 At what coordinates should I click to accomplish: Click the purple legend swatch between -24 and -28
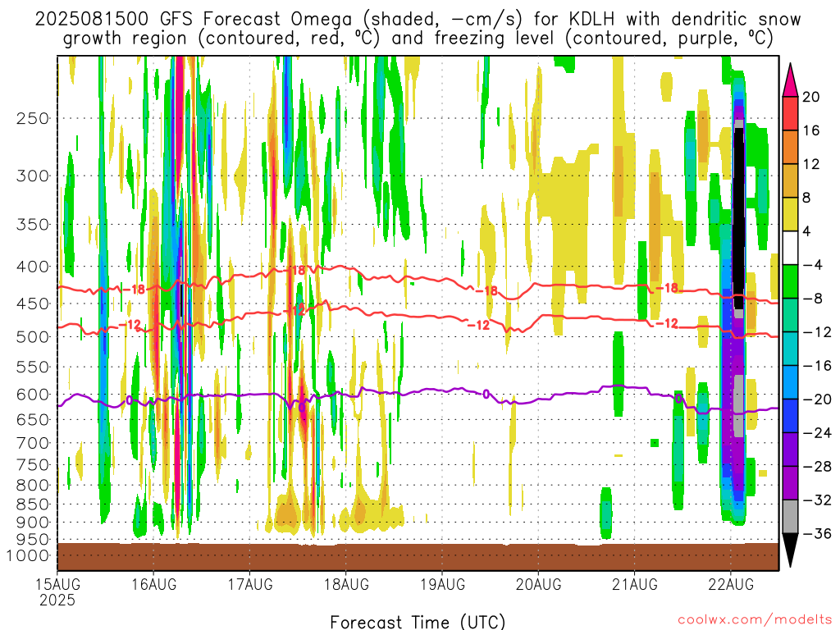[790, 450]
